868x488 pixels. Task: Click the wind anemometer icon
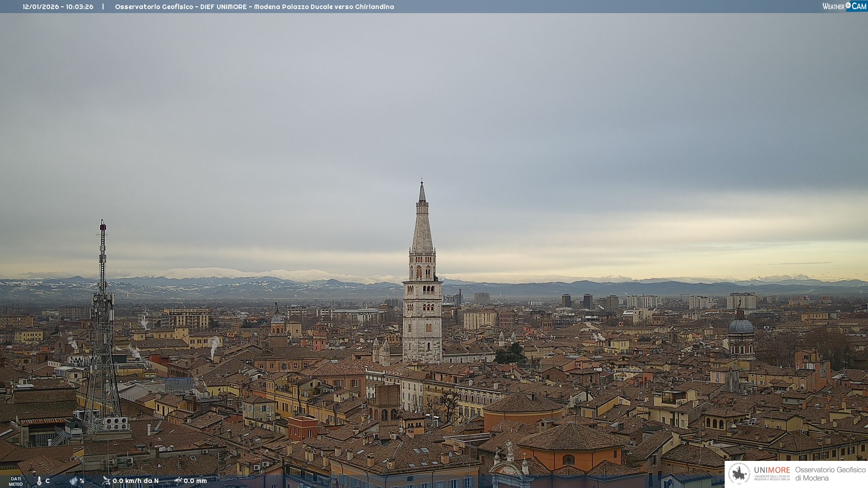click(x=106, y=481)
